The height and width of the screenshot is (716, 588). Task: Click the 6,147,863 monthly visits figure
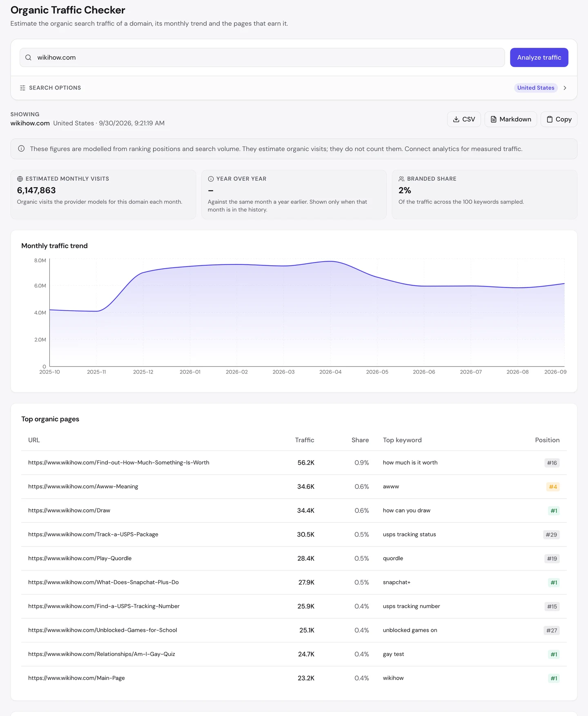(36, 190)
